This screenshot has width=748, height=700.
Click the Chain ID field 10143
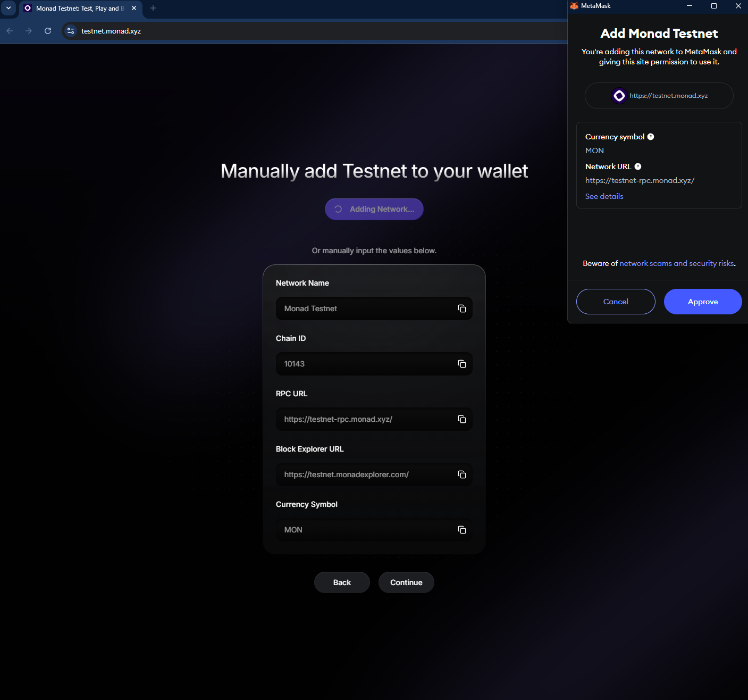pos(374,364)
